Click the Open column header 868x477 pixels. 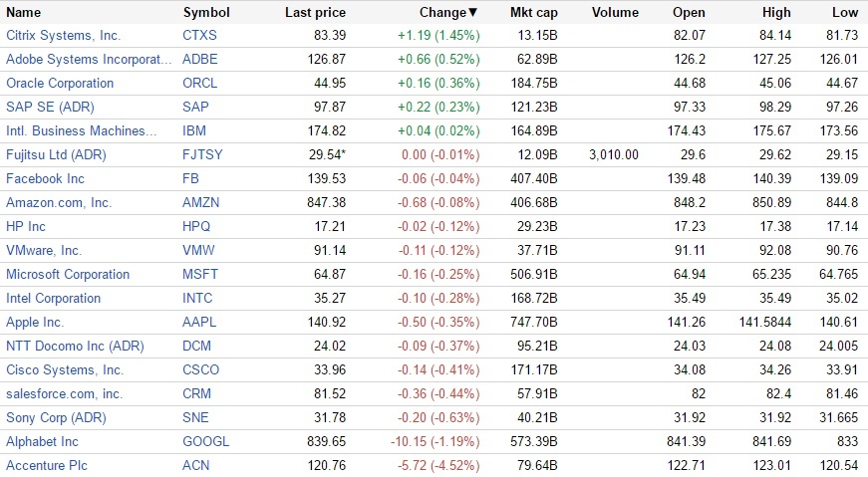(x=689, y=13)
